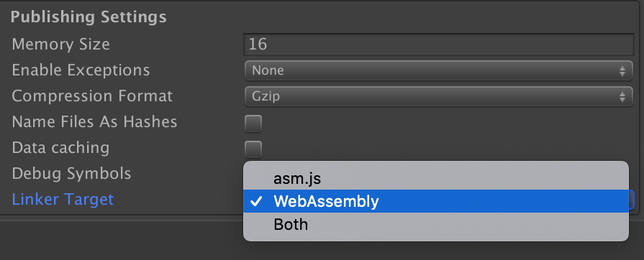Click the Enable Exceptions label
Image resolution: width=644 pixels, height=260 pixels.
(x=81, y=70)
